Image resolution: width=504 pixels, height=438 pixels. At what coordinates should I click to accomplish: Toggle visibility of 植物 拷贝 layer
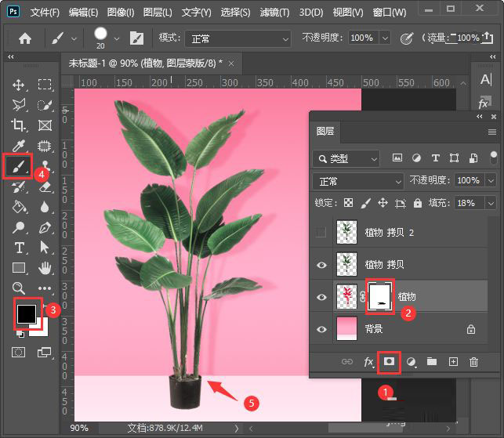(321, 265)
